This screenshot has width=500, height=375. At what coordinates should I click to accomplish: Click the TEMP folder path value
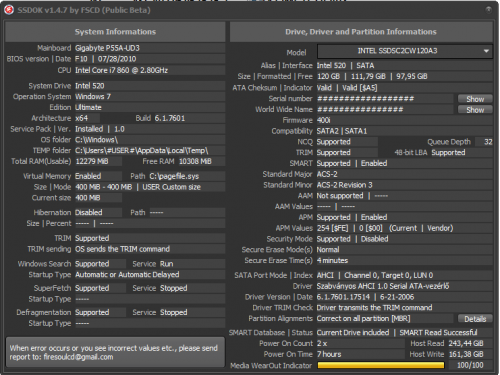pyautogui.click(x=142, y=151)
